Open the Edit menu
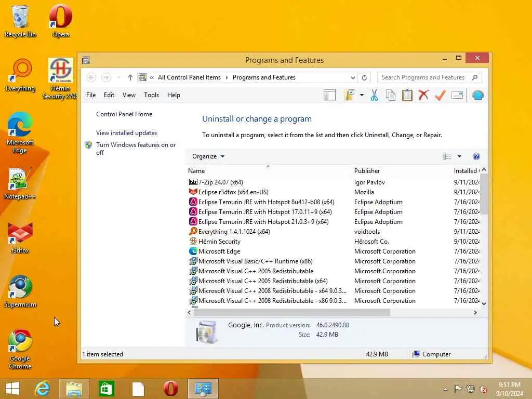 (109, 95)
